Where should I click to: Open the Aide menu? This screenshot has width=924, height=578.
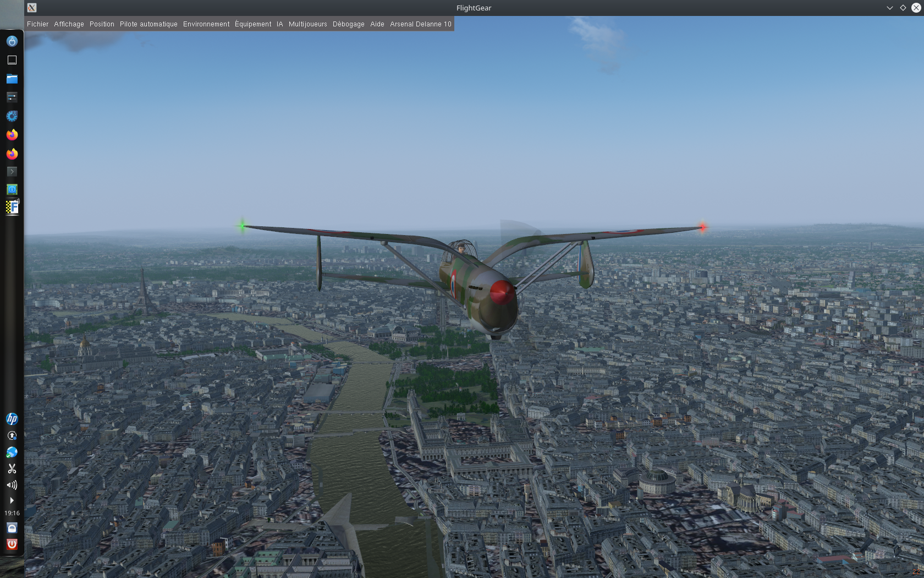[x=377, y=24]
